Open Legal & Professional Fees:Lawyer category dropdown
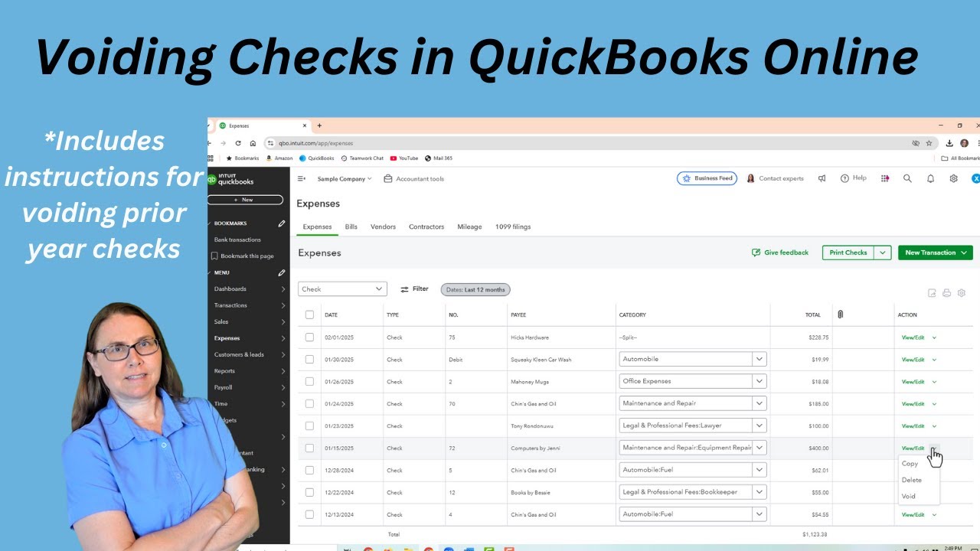 (x=759, y=425)
